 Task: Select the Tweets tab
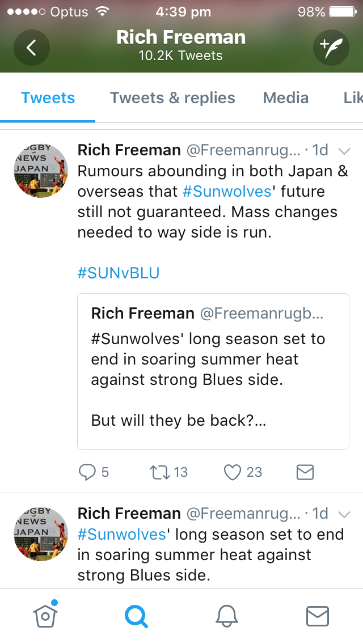[48, 98]
